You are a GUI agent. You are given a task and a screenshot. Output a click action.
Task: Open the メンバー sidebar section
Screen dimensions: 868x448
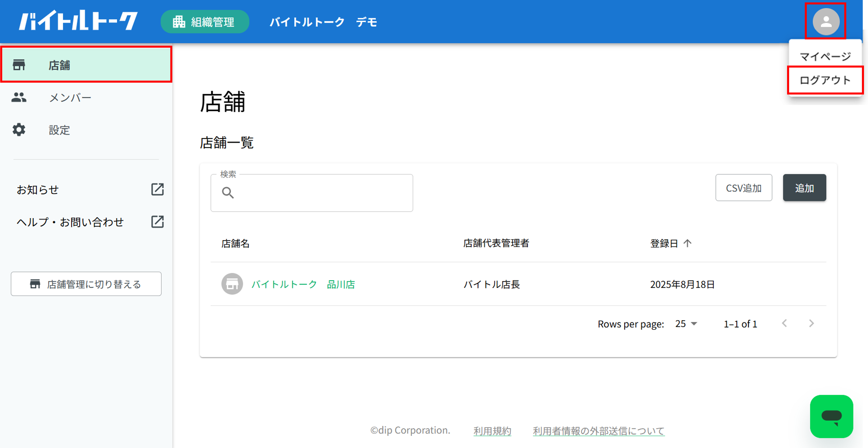pos(86,97)
